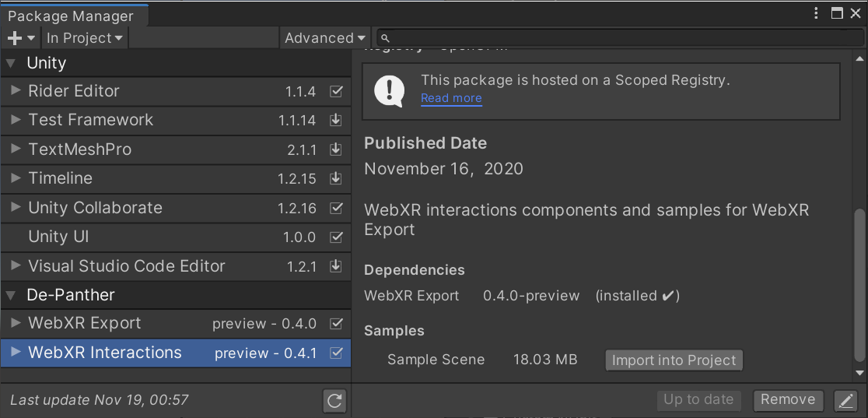The image size is (868, 418).
Task: Open the window kebab options menu
Action: [817, 13]
